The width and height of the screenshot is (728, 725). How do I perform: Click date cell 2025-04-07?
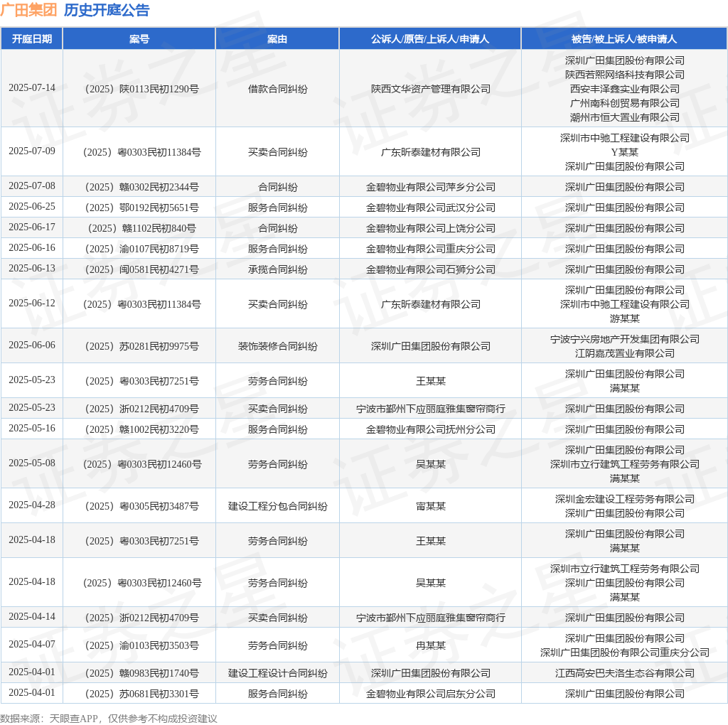point(31,644)
